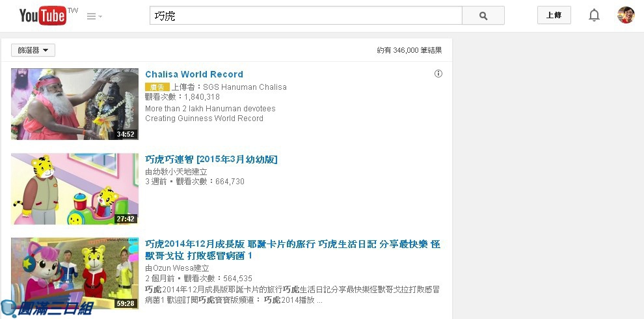Open the user account avatar
The image size is (644, 319).
pyautogui.click(x=626, y=15)
